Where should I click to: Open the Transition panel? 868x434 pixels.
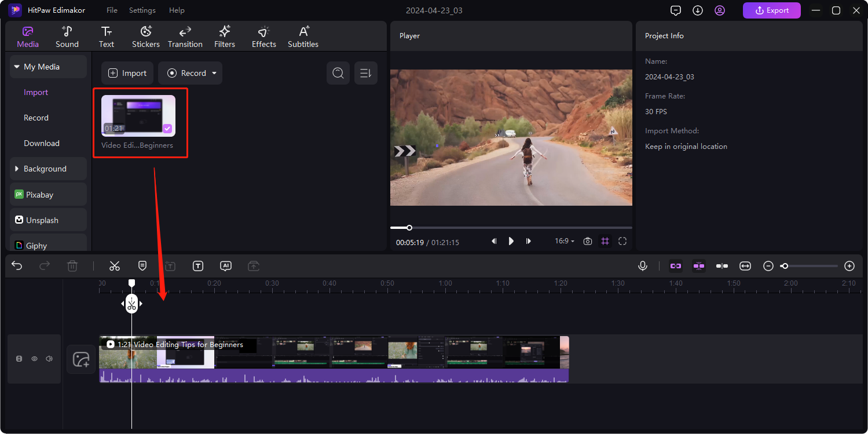[185, 36]
